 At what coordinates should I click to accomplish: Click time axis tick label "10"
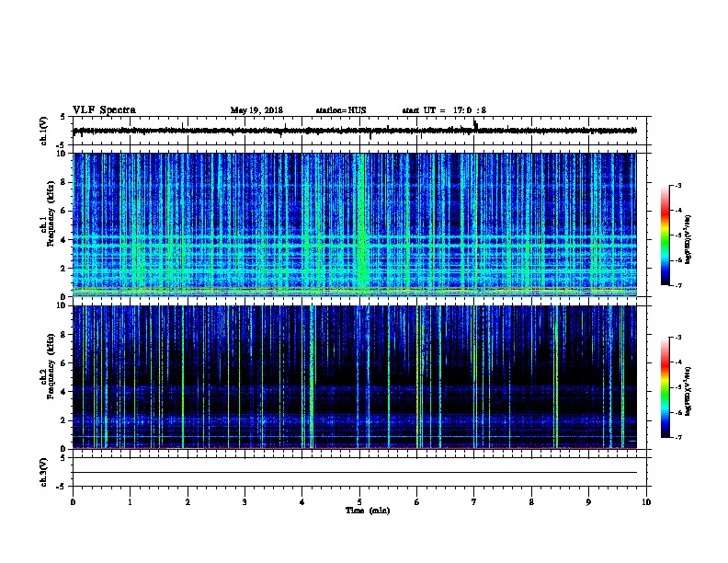(646, 502)
